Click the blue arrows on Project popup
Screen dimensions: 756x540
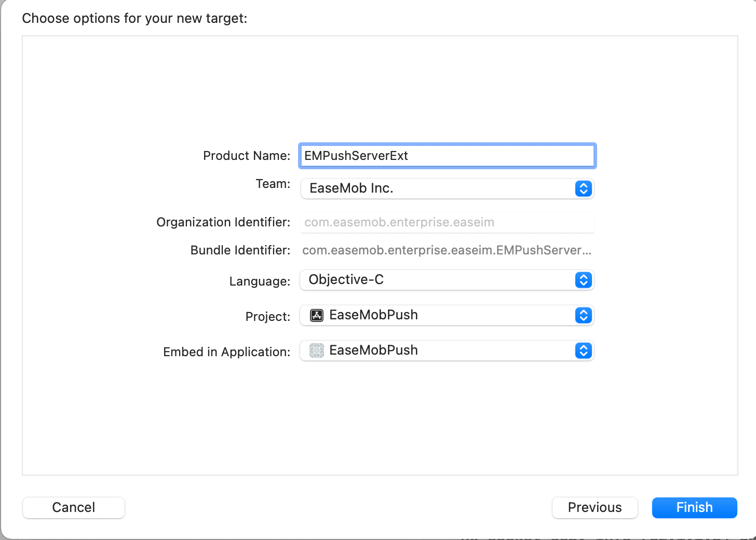pyautogui.click(x=584, y=315)
